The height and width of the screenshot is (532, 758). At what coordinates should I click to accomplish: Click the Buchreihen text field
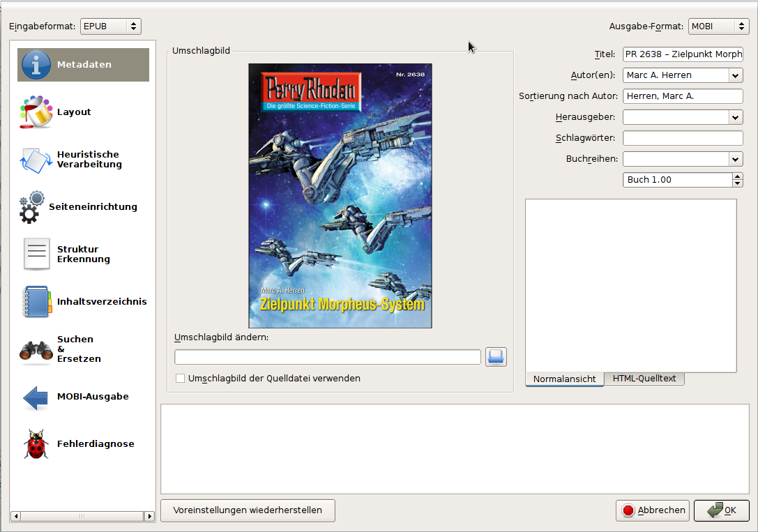[676, 159]
